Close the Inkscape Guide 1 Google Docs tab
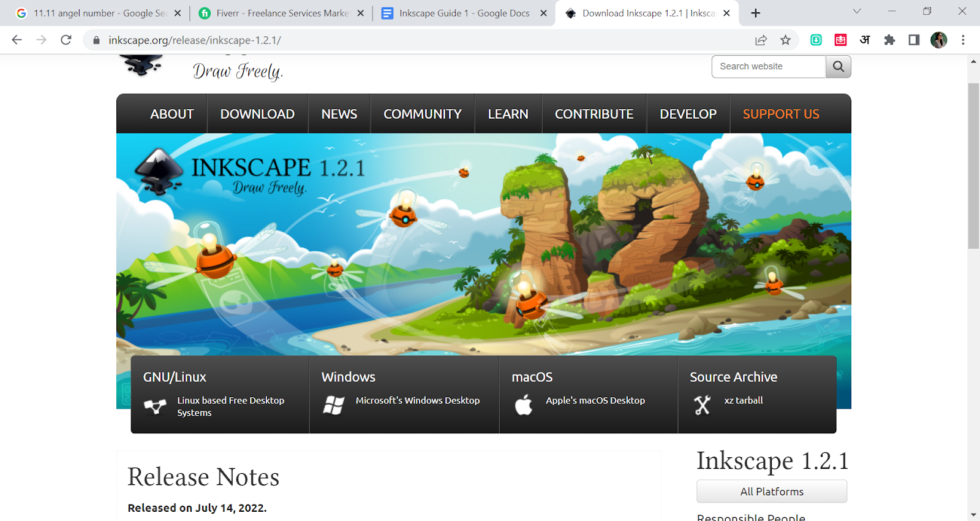The height and width of the screenshot is (521, 980). pyautogui.click(x=543, y=13)
